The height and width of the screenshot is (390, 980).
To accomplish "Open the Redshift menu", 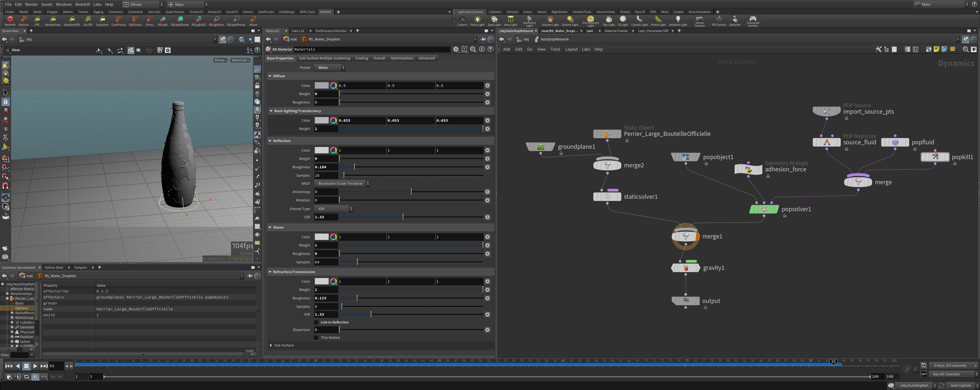I will (82, 4).
